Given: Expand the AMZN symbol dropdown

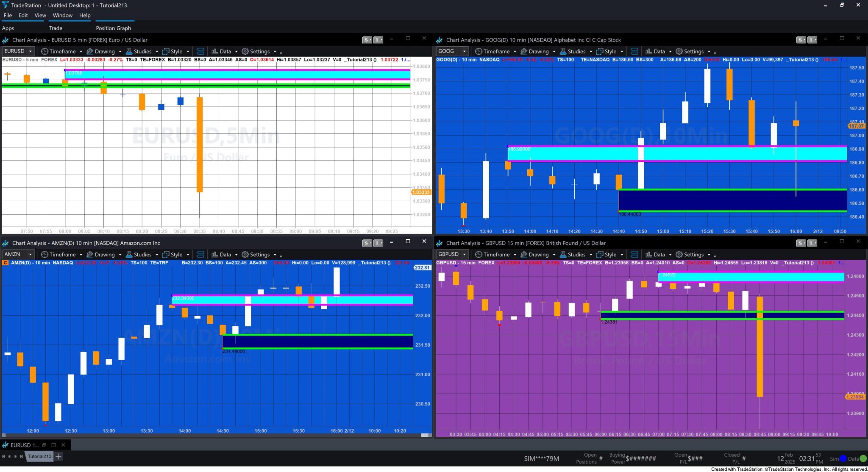Looking at the screenshot, I should click(x=30, y=255).
